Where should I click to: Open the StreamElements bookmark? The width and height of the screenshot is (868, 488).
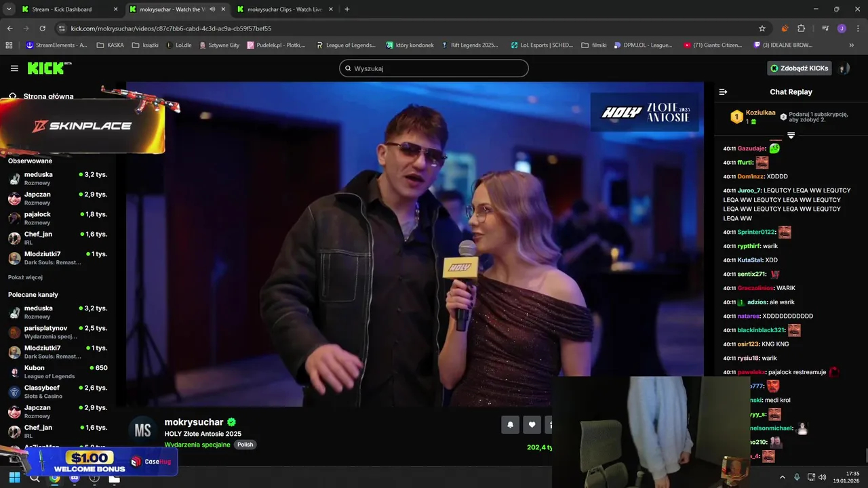(x=56, y=45)
